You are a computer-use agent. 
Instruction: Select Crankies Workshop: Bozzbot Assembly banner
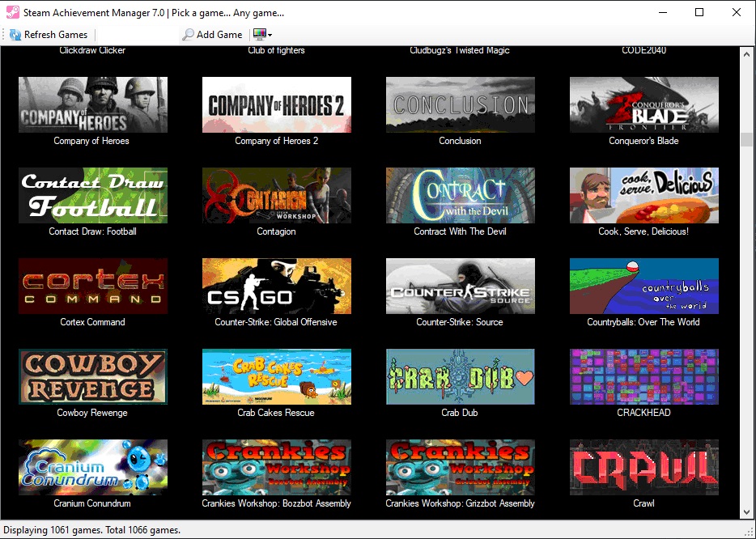pyautogui.click(x=277, y=467)
